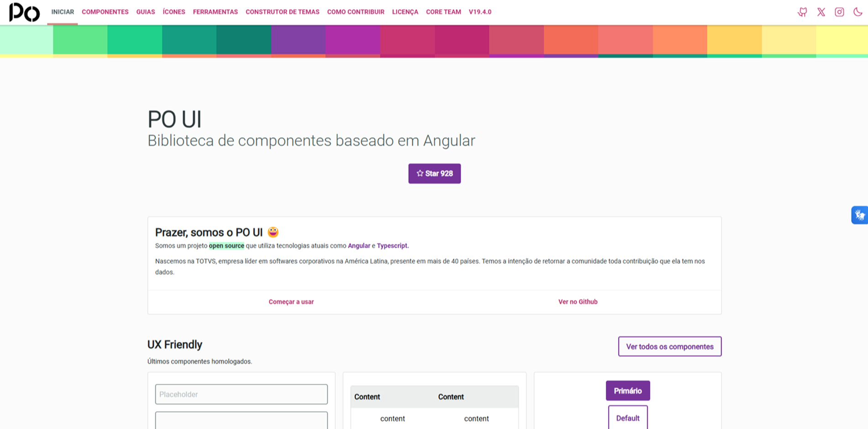Open the ÍCONES page
Viewport: 868px width, 429px height.
pos(174,12)
